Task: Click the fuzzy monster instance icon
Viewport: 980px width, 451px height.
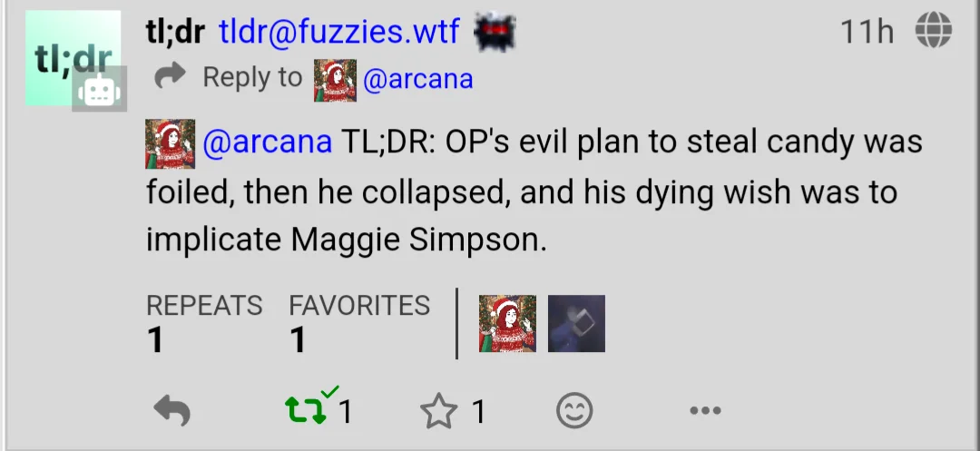Action: tap(495, 31)
